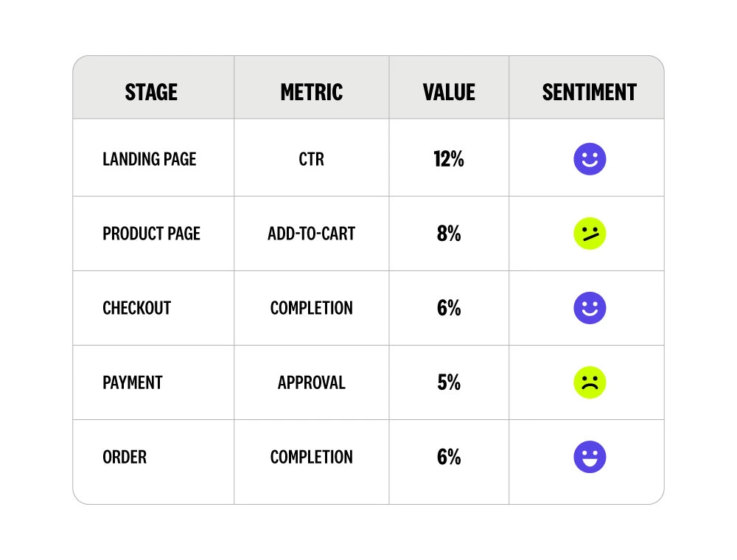Click the CTR metric cell
The height and width of the screenshot is (560, 737).
coord(312,159)
